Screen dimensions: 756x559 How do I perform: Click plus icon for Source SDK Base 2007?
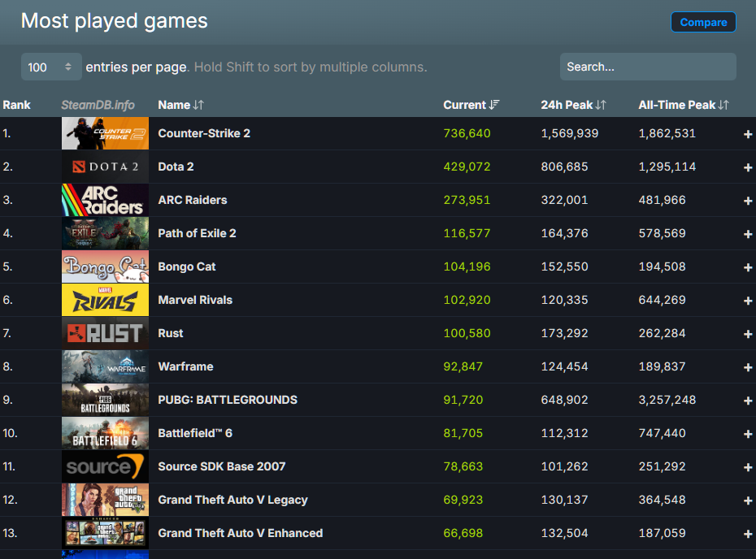[748, 467]
